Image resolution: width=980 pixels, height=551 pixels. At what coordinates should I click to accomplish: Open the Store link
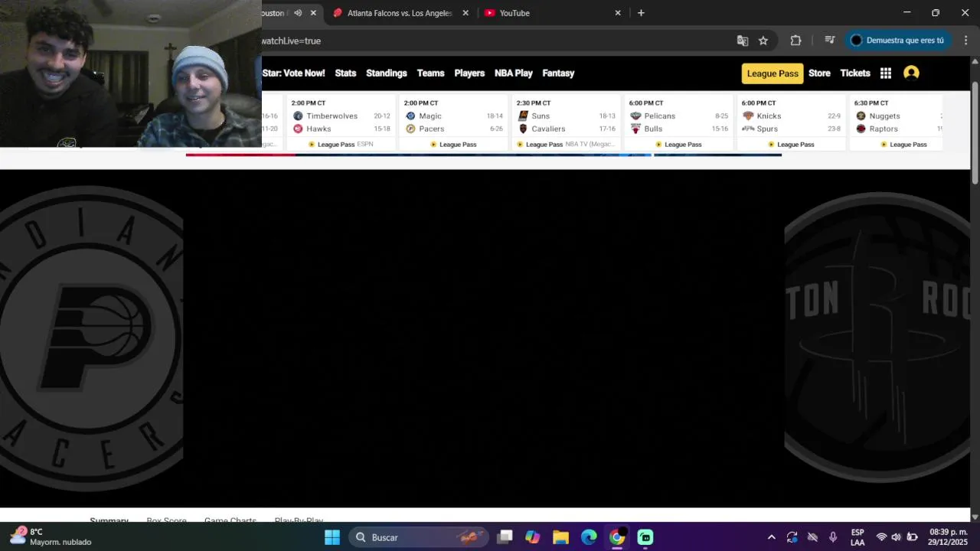(x=819, y=73)
